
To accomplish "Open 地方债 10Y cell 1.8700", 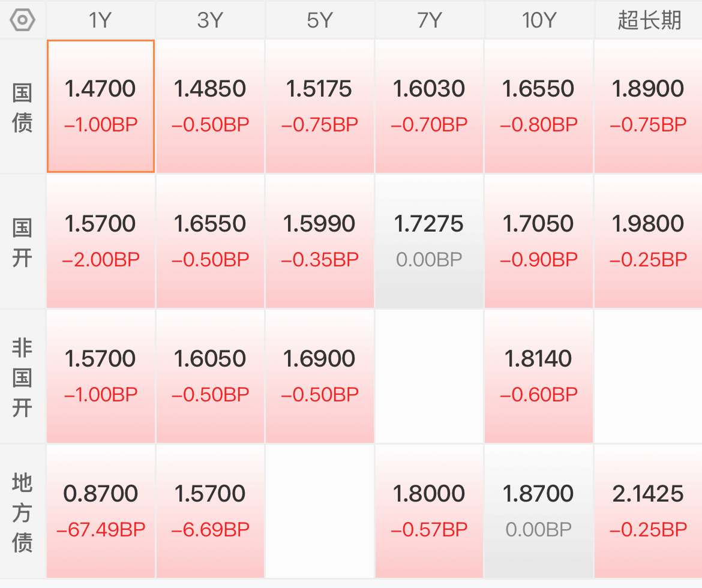I will (539, 511).
